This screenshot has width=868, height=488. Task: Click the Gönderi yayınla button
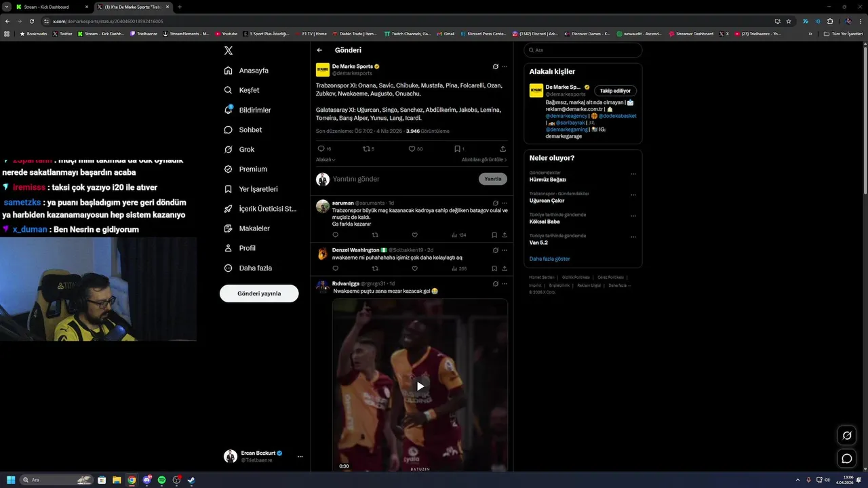(259, 293)
